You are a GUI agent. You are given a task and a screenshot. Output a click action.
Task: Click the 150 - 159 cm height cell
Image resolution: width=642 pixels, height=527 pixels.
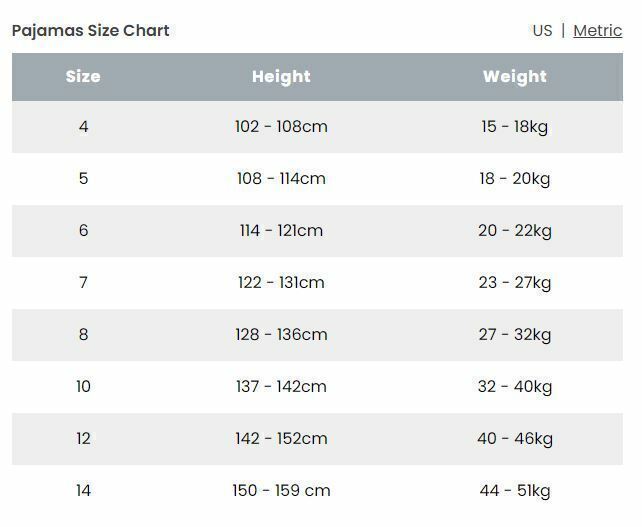point(281,491)
